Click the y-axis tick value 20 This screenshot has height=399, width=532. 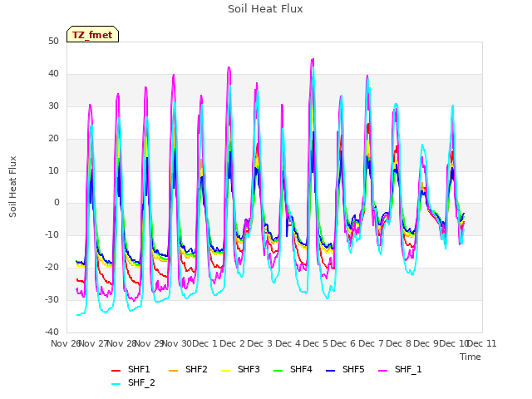[53, 139]
